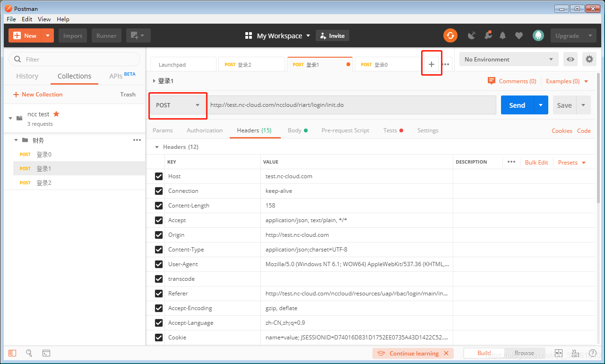Switch to the Body tab
Screen dimensions: 605x364
[x=297, y=130]
